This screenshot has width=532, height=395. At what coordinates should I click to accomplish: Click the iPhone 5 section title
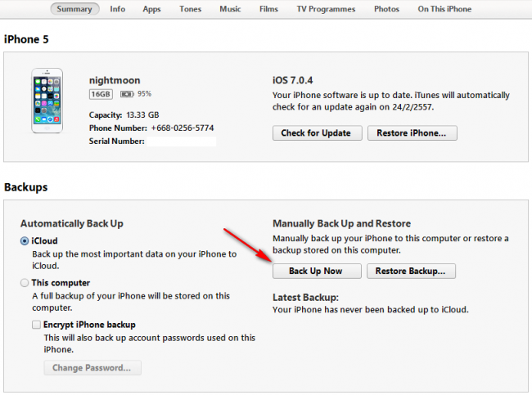26,39
